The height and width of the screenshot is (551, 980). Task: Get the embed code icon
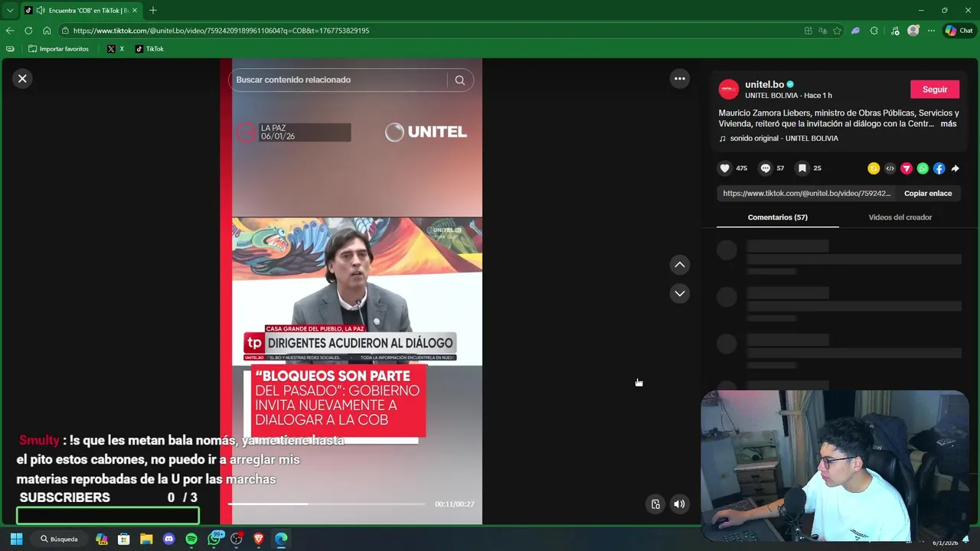click(890, 168)
